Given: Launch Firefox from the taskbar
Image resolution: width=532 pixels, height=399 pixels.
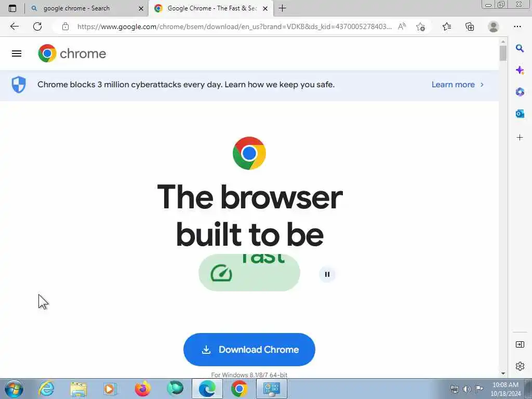Looking at the screenshot, I should tap(142, 389).
